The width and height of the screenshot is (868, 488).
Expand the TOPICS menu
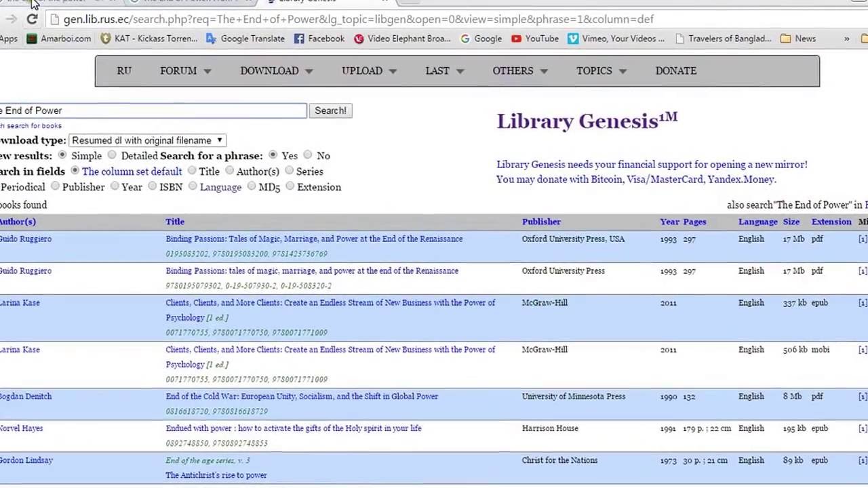tap(601, 70)
